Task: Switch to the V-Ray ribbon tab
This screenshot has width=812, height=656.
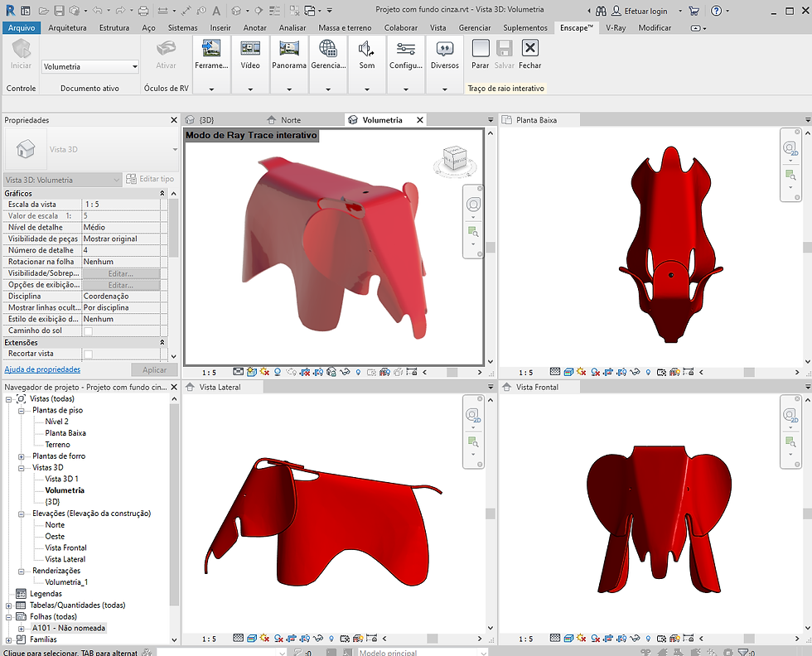Action: pyautogui.click(x=616, y=27)
